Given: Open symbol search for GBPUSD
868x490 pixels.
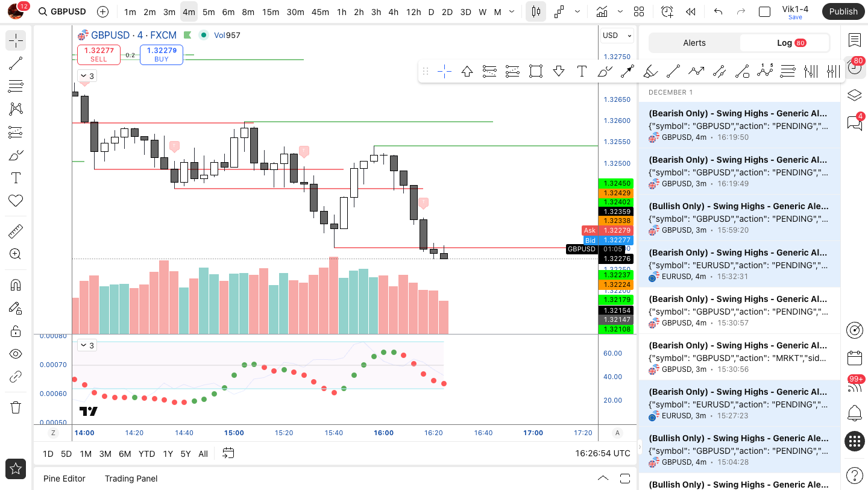Looking at the screenshot, I should [62, 11].
